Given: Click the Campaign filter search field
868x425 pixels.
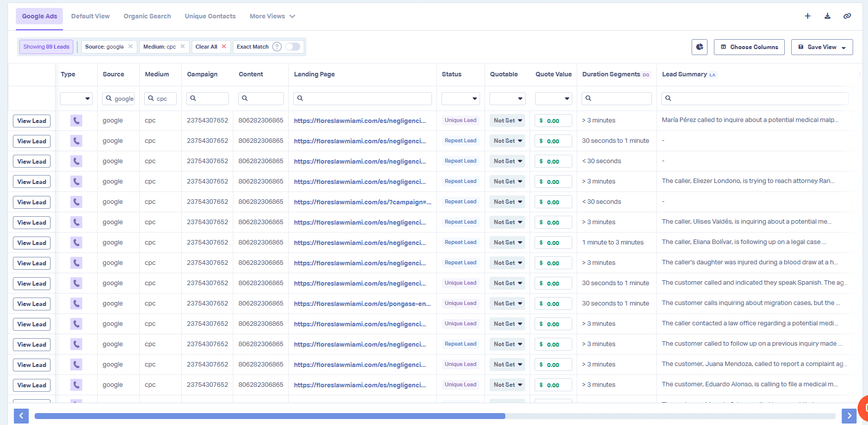Looking at the screenshot, I should (208, 99).
